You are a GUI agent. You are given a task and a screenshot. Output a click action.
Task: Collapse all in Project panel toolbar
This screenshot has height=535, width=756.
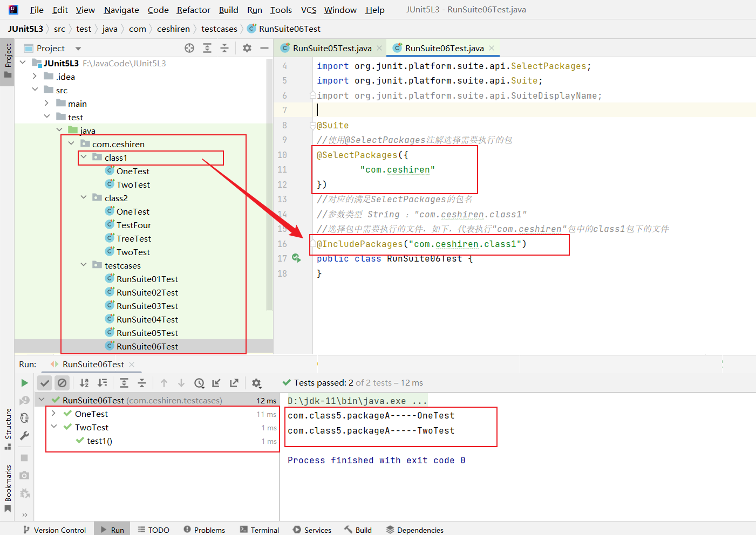click(224, 48)
